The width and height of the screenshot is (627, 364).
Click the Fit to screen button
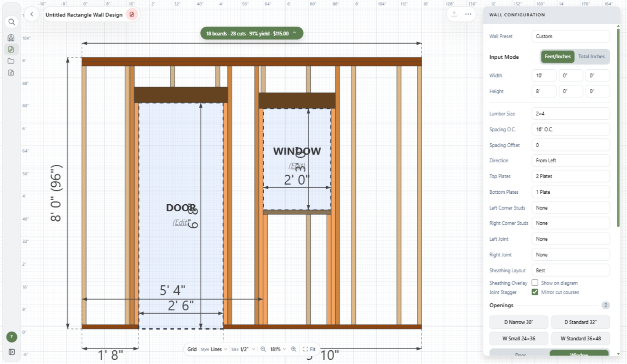[x=309, y=349]
